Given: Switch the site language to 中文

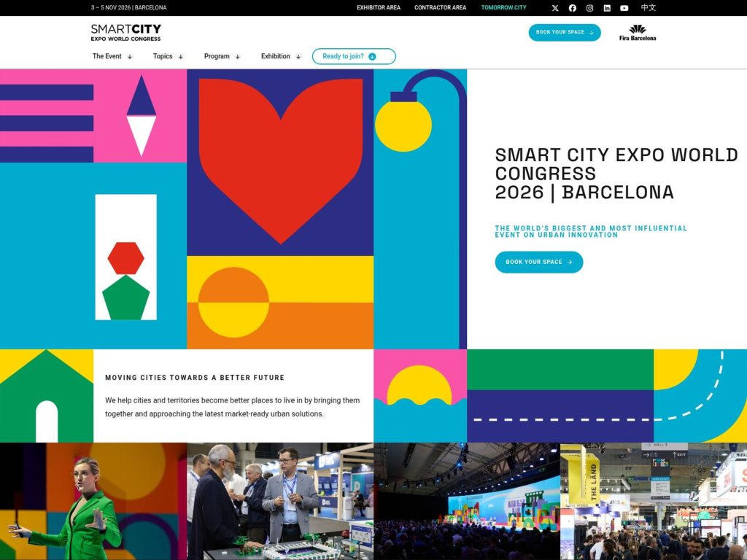Looking at the screenshot, I should (x=649, y=8).
